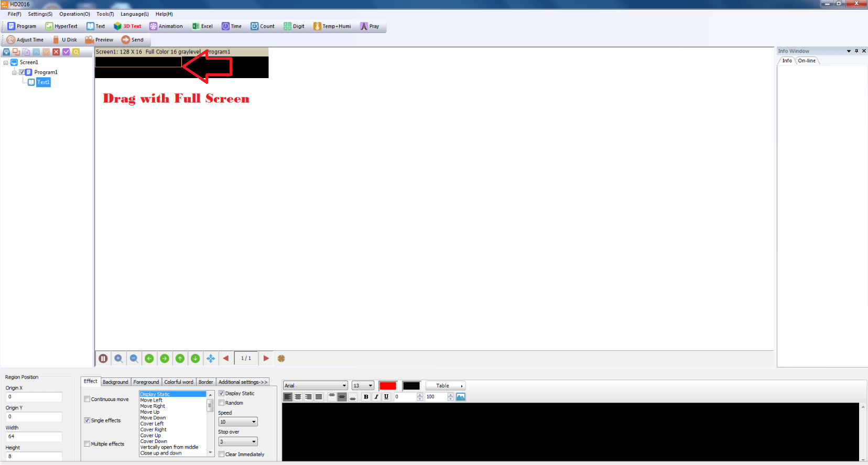The width and height of the screenshot is (868, 465).
Task: Add a 3D Text item
Action: (127, 26)
